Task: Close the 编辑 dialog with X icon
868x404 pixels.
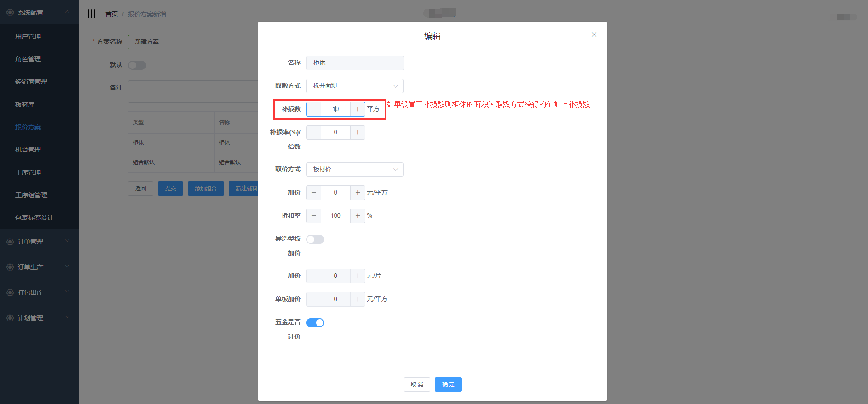Action: [x=594, y=34]
